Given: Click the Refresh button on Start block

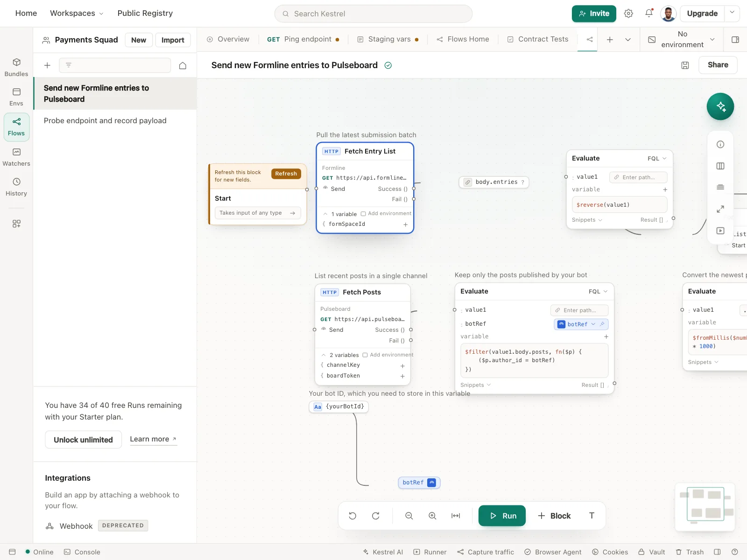Looking at the screenshot, I should [286, 174].
